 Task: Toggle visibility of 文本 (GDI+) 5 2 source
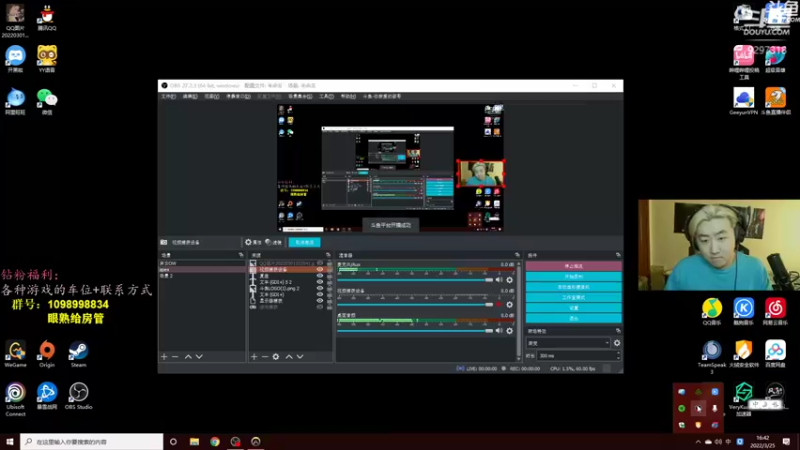tap(320, 282)
